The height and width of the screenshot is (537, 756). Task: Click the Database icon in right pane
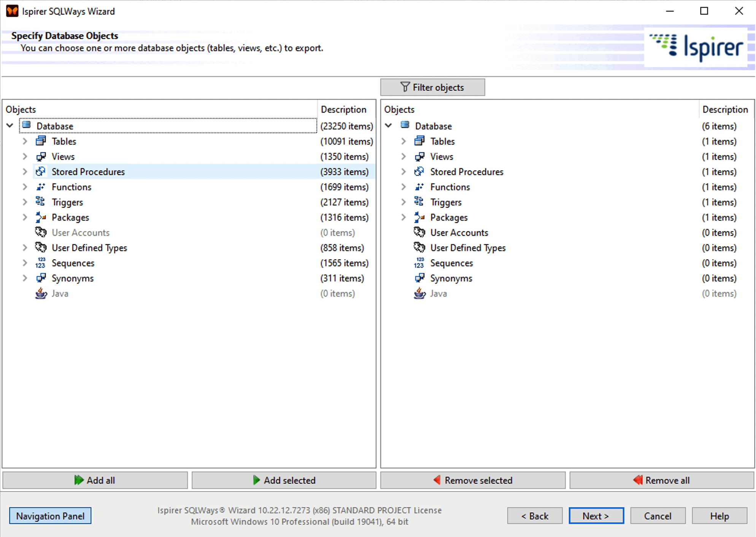405,125
